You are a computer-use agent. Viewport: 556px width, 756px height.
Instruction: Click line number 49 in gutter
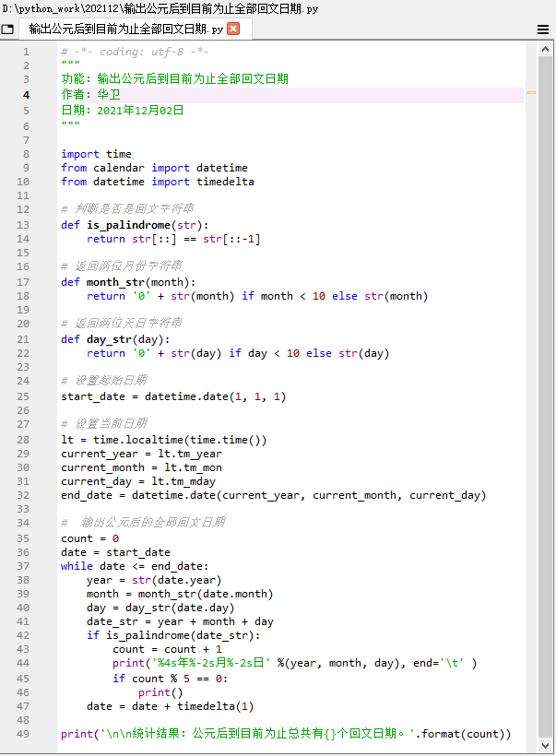coord(23,734)
